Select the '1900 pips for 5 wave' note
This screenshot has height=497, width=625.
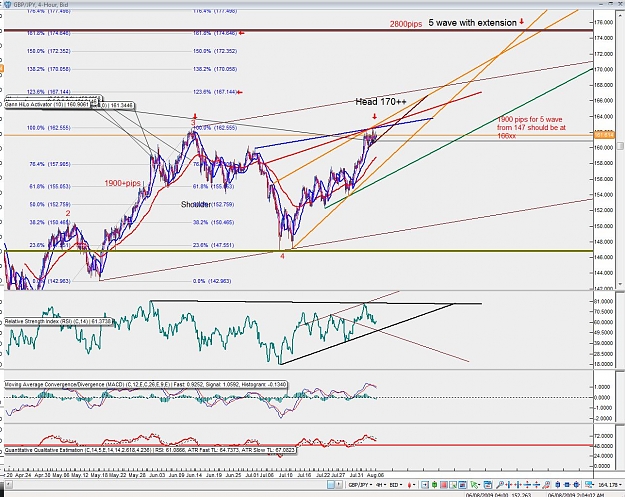coord(531,127)
